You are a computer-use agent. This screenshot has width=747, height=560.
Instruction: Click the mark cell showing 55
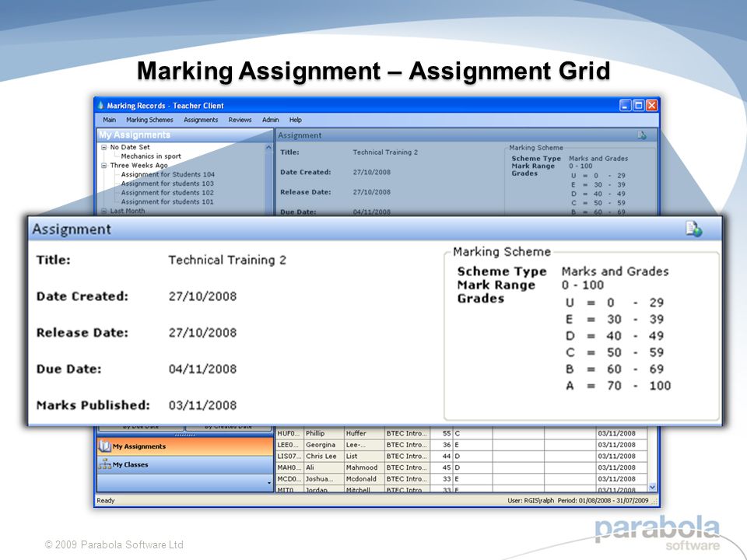pos(441,433)
